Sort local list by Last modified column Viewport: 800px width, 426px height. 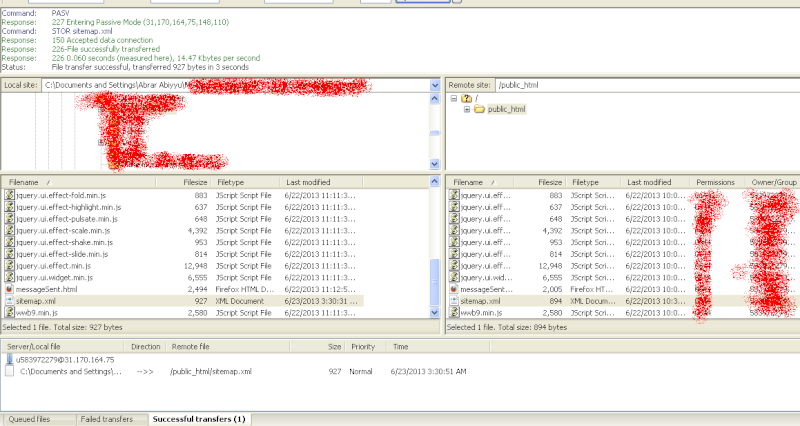click(x=321, y=182)
